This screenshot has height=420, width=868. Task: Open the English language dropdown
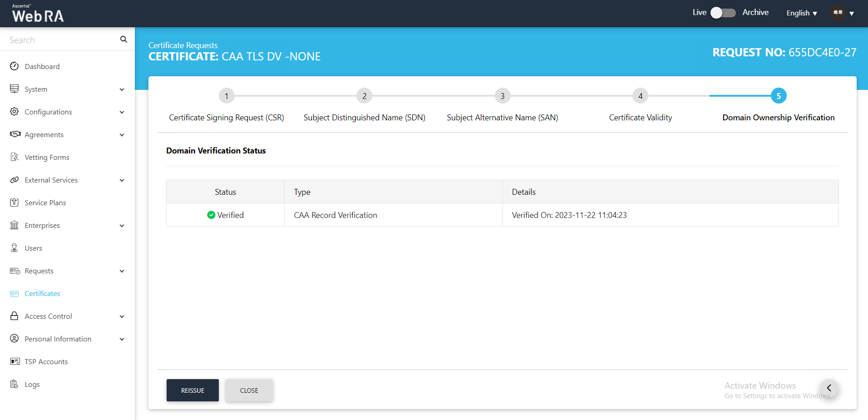pyautogui.click(x=801, y=13)
